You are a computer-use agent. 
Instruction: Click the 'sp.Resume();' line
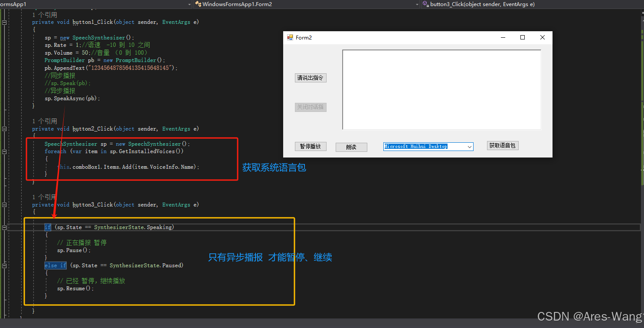75,289
